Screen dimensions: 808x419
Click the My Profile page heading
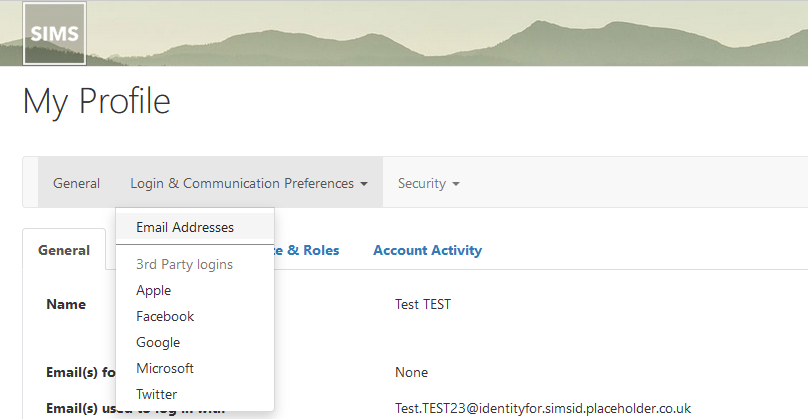pyautogui.click(x=97, y=100)
